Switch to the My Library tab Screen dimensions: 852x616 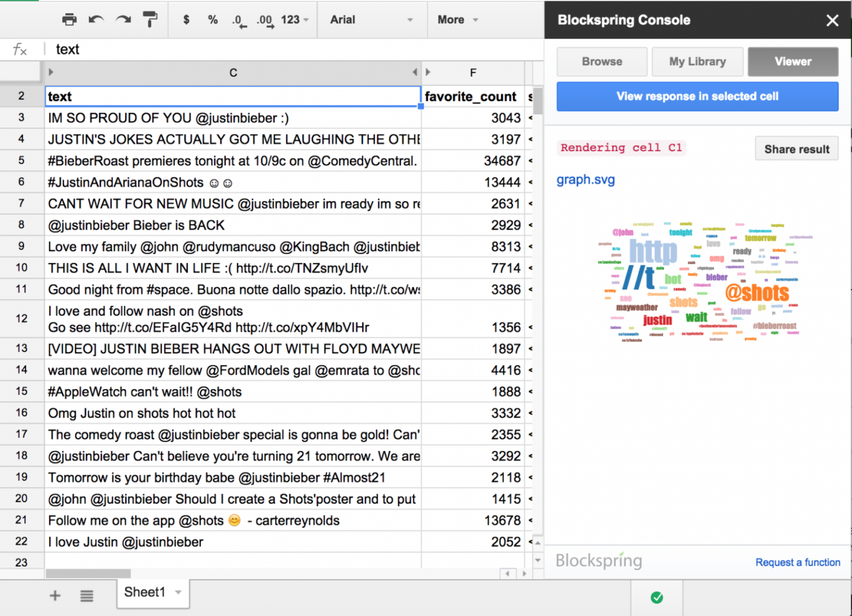(x=697, y=62)
